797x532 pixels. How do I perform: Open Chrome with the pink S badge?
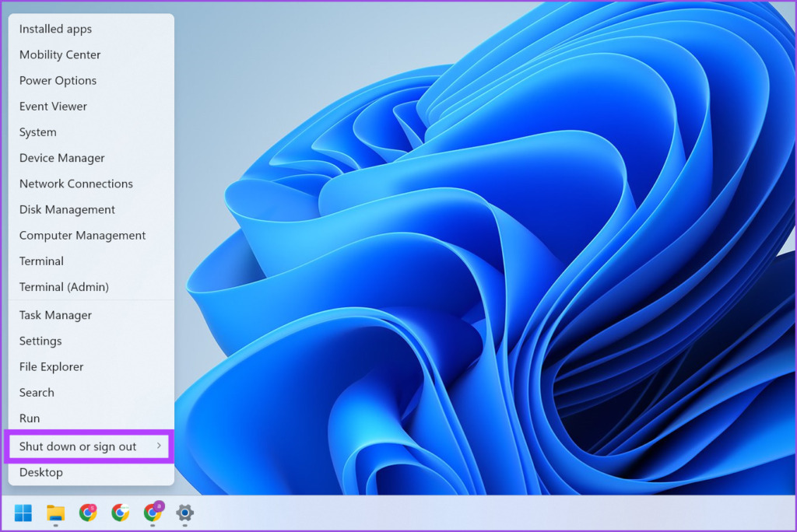[88, 513]
